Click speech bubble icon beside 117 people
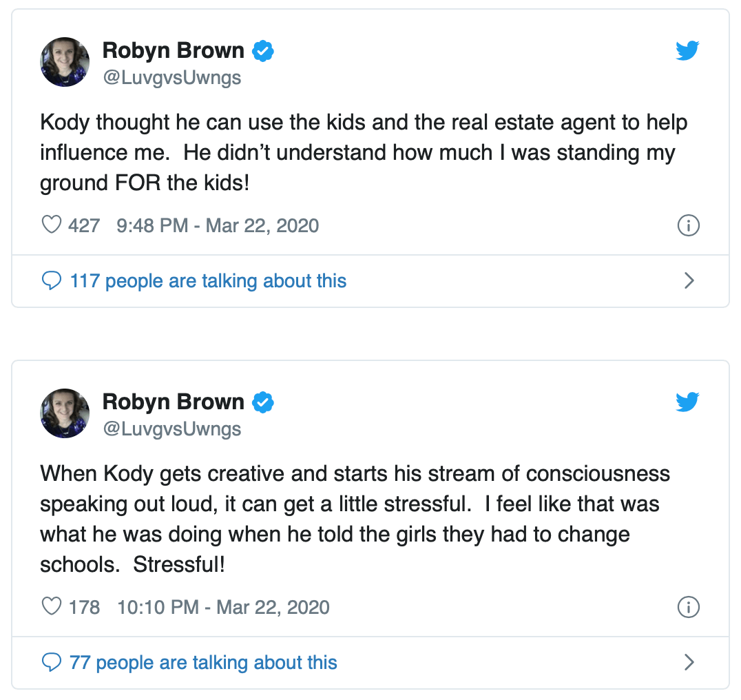 pyautogui.click(x=52, y=281)
